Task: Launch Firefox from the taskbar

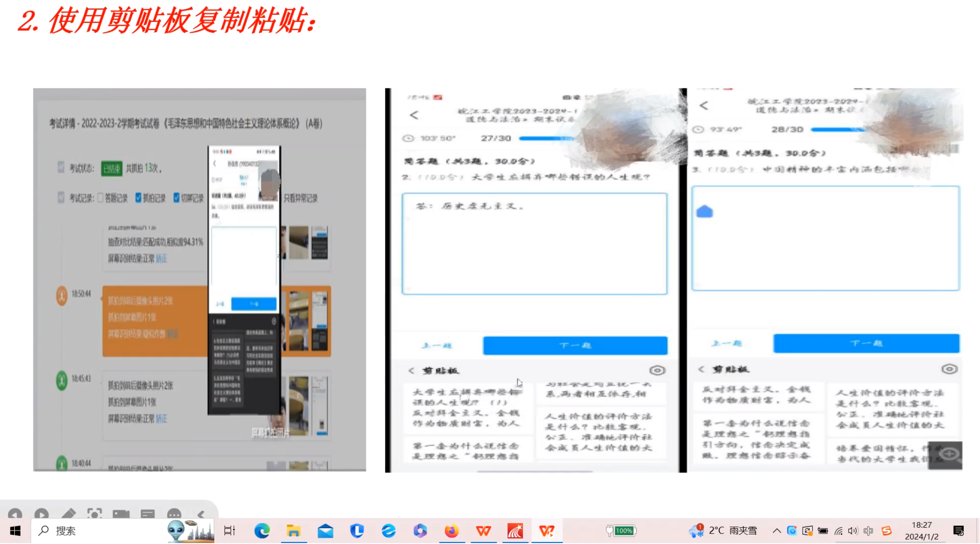Action: [x=451, y=531]
